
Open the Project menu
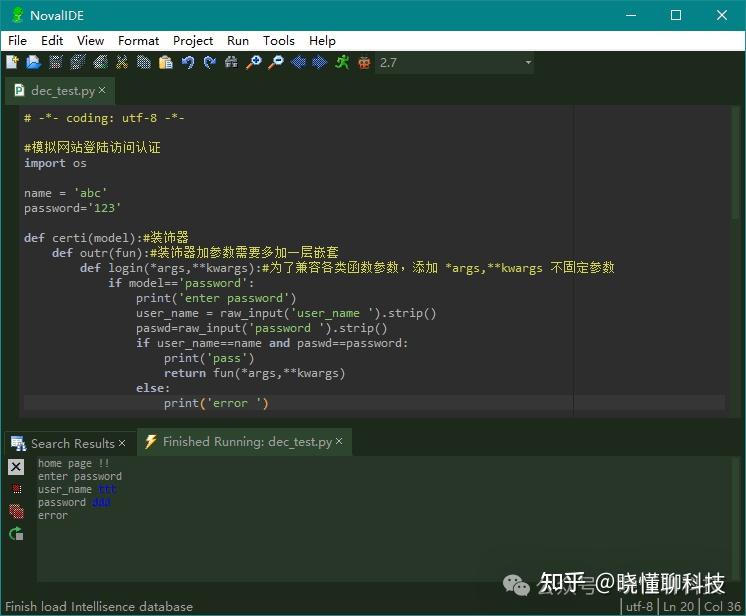click(x=193, y=41)
